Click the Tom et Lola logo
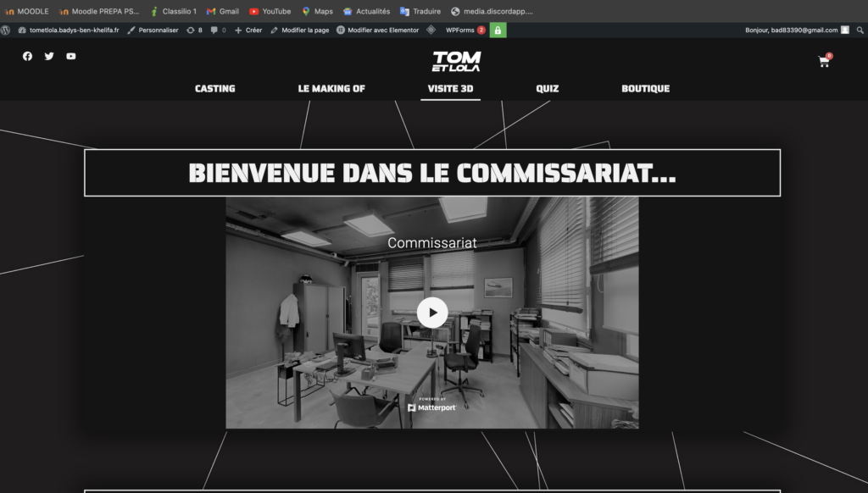 pyautogui.click(x=456, y=61)
